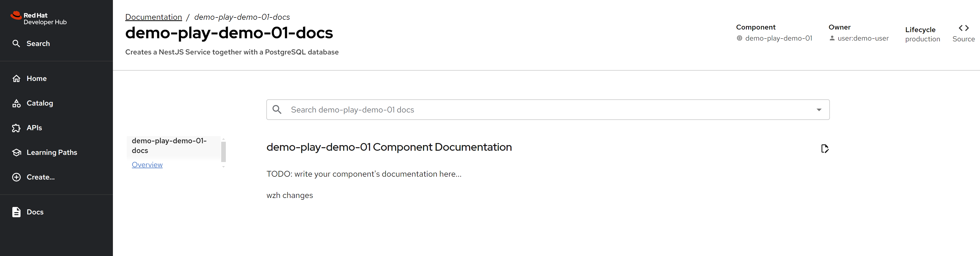
Task: Click the Catalog shapes icon
Action: pos(16,103)
